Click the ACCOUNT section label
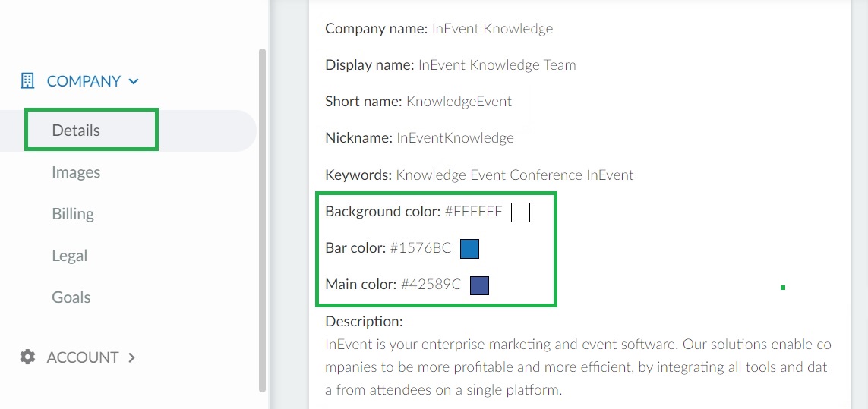The image size is (868, 409). coord(83,357)
